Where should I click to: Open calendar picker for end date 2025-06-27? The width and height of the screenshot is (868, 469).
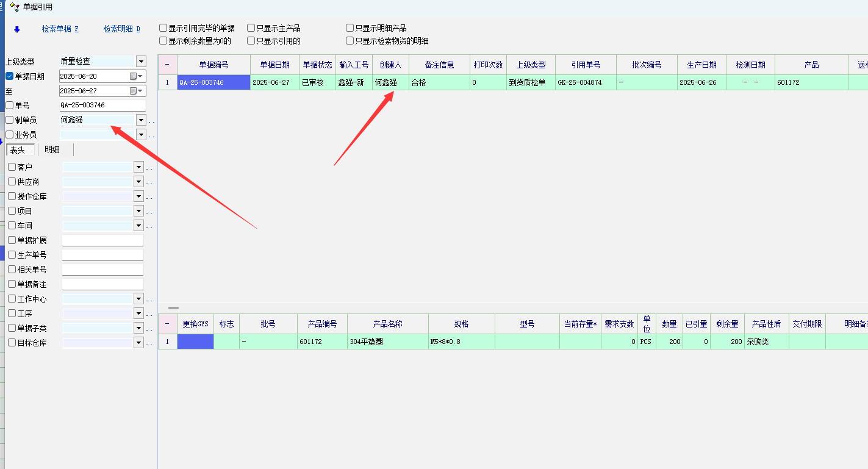click(134, 91)
